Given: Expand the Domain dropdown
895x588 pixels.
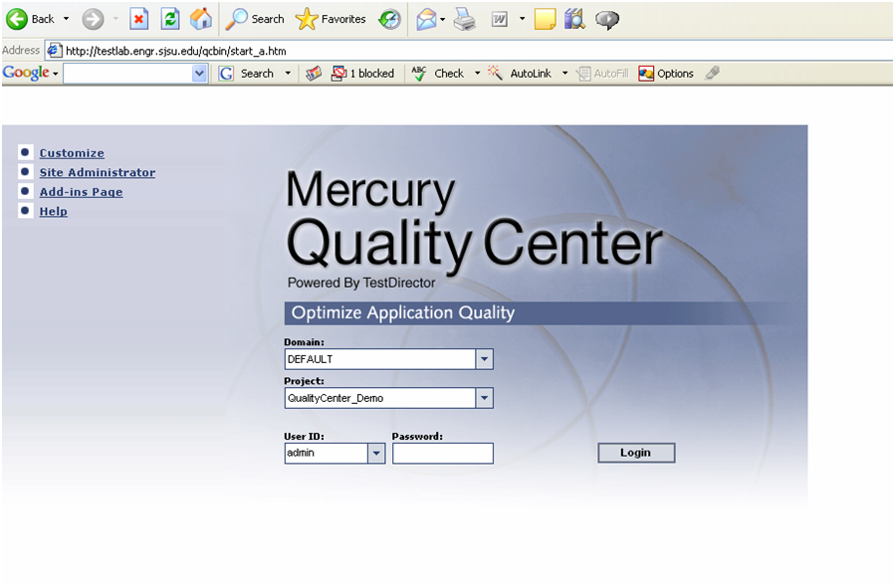Looking at the screenshot, I should click(485, 359).
